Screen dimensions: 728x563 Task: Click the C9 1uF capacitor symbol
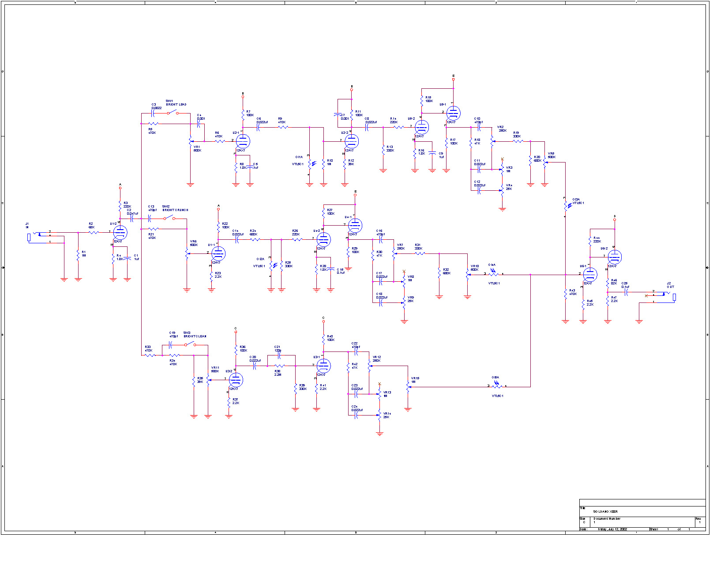pyautogui.click(x=432, y=154)
